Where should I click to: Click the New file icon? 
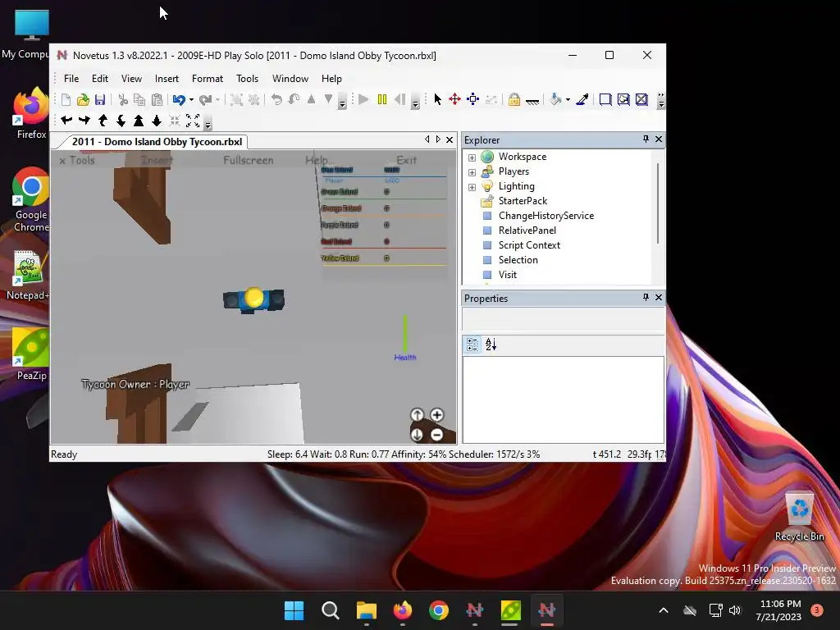[x=66, y=99]
